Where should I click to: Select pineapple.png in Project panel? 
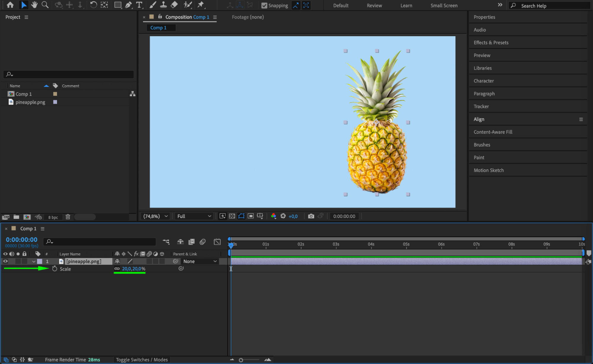point(30,102)
